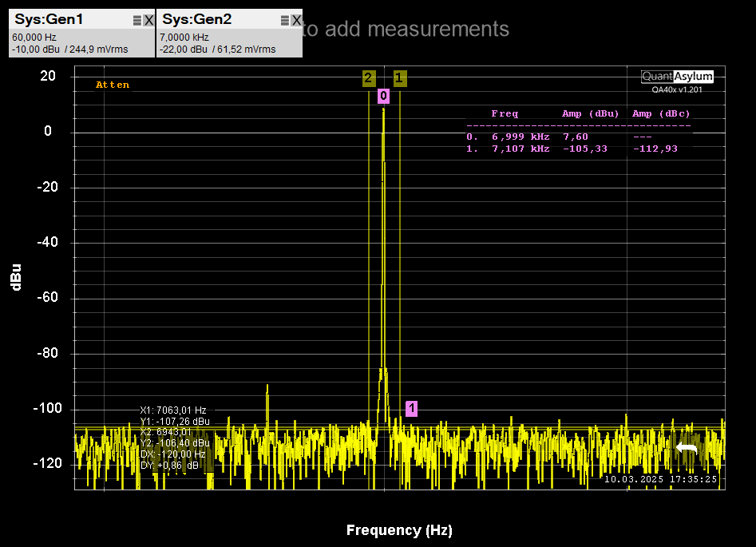Open the Sys:Gen2 panel menu icon
The height and width of the screenshot is (547, 756).
pyautogui.click(x=285, y=20)
